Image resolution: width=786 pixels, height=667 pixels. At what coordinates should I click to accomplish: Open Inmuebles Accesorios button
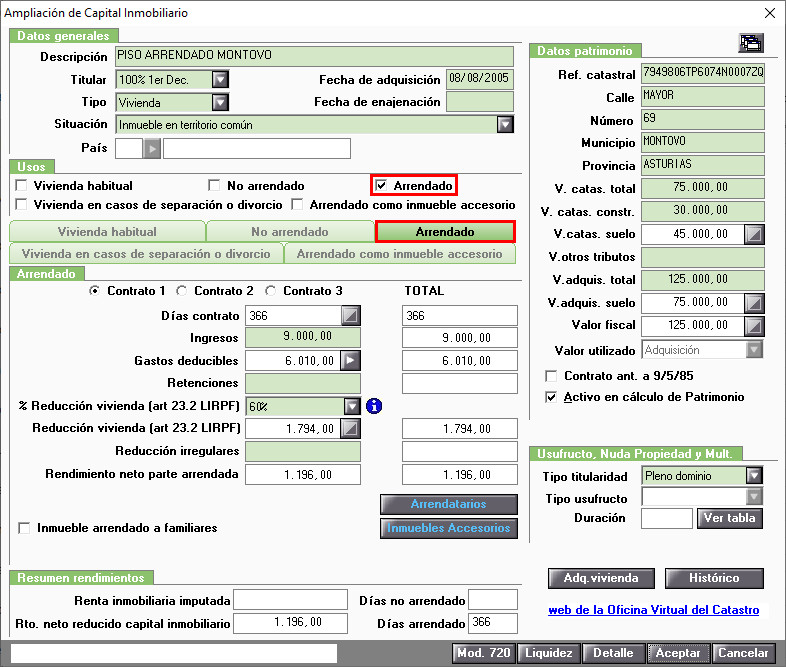[449, 528]
